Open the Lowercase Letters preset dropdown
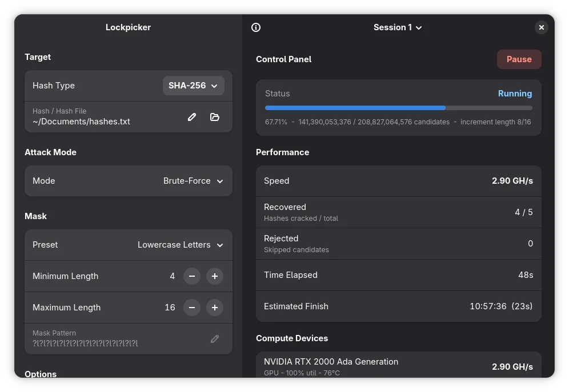The image size is (569, 392). 181,245
